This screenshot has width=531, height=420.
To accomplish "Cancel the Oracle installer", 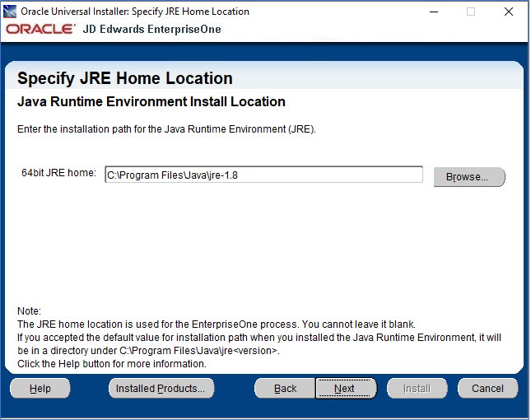I will [487, 388].
